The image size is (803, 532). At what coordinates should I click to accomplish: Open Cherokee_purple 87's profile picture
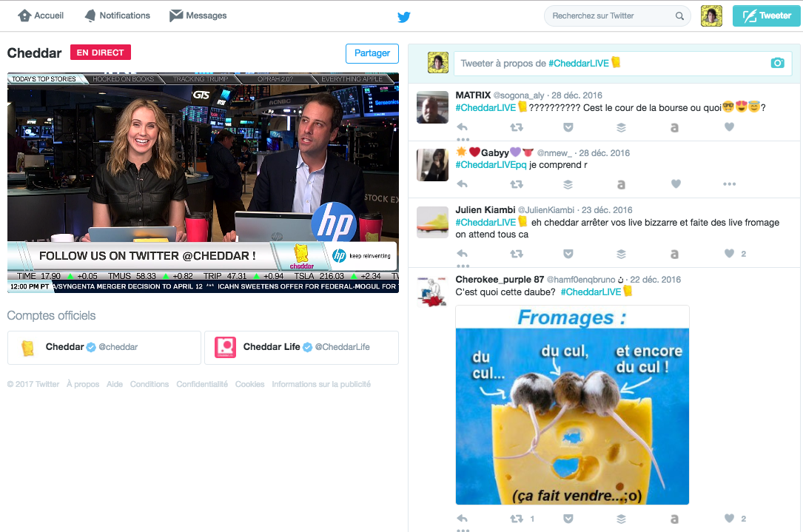click(432, 292)
